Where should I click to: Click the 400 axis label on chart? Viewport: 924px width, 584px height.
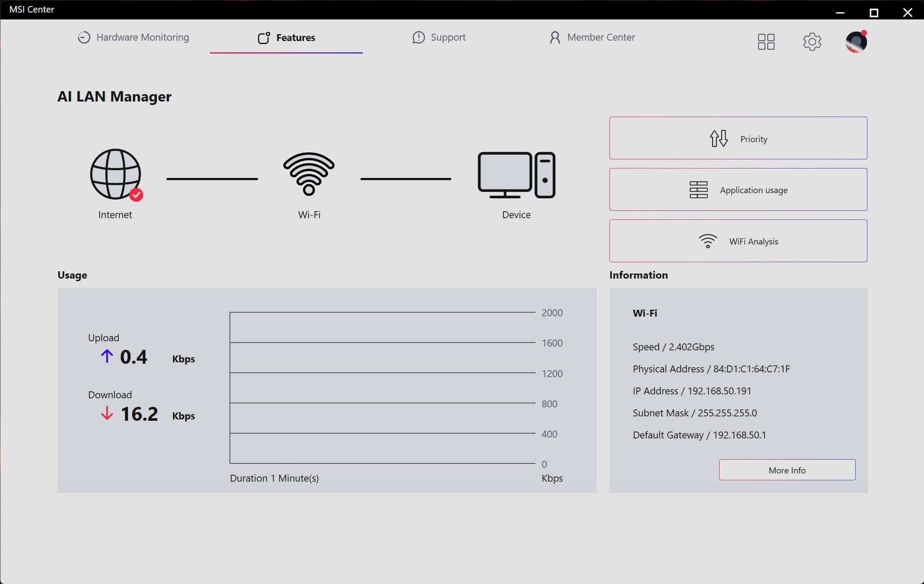(x=549, y=434)
